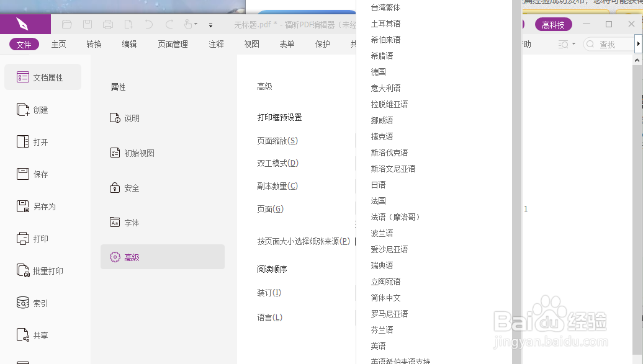Choose 瑞典语 from language list
Viewport: 643px width, 364px height.
[x=382, y=265]
